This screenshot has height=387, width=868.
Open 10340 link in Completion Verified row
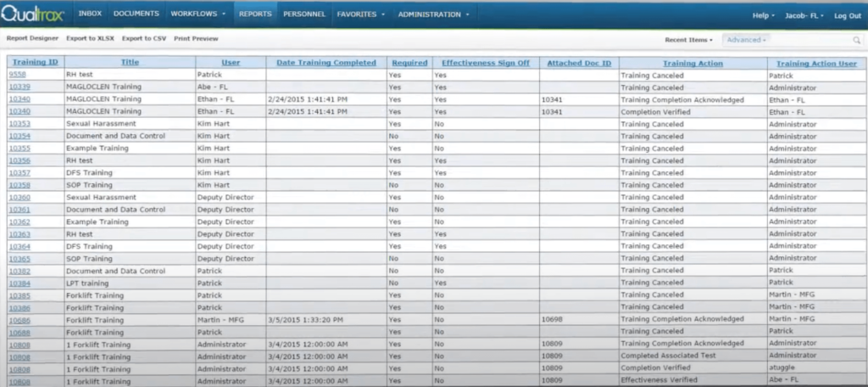click(19, 111)
